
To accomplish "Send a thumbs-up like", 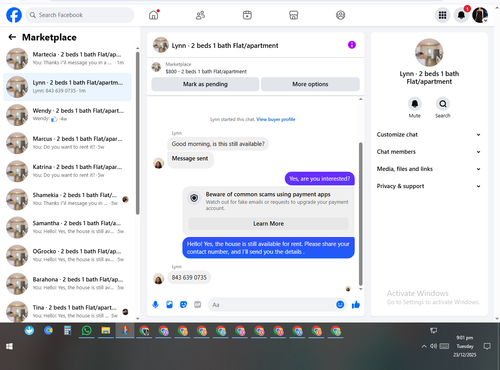I will (x=356, y=304).
